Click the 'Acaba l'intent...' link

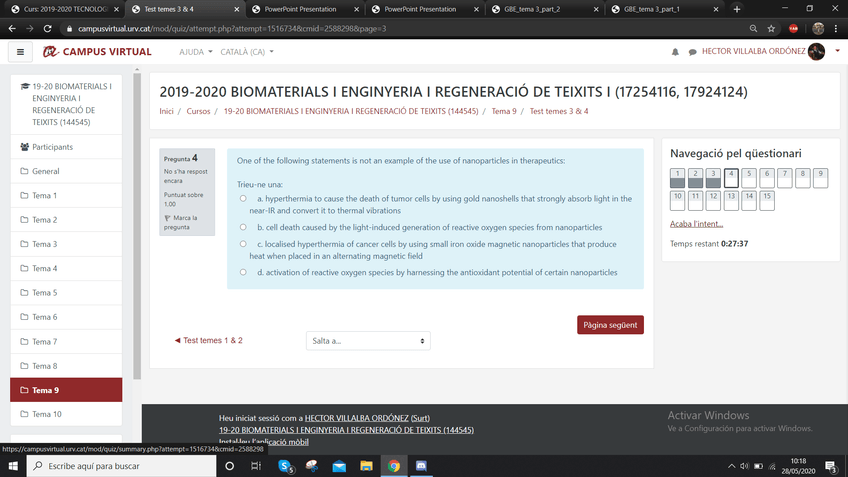pyautogui.click(x=696, y=224)
